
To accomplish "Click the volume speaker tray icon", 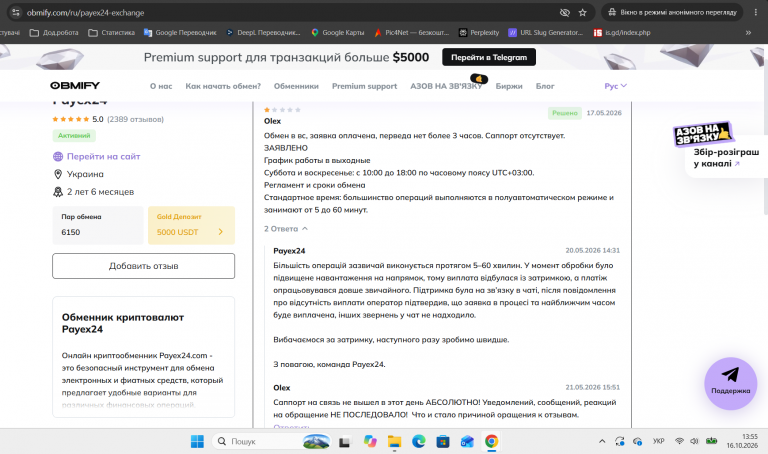I will [x=694, y=441].
